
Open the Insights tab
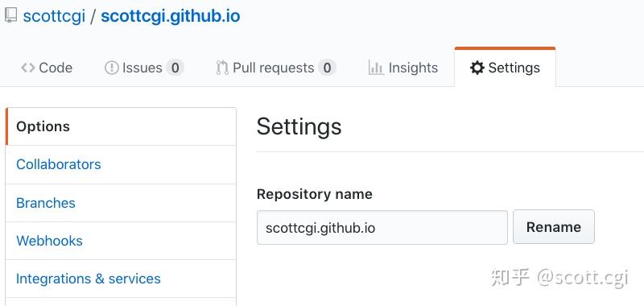pyautogui.click(x=403, y=68)
